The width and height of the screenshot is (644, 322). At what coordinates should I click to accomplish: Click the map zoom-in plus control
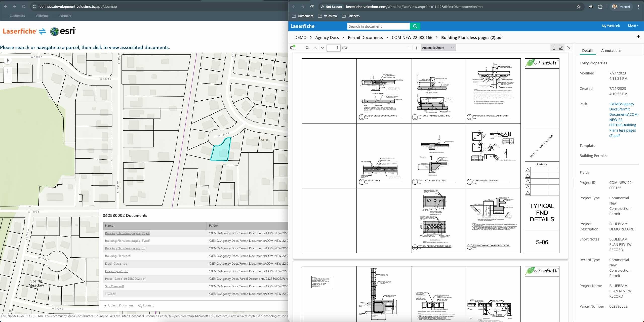coord(8,71)
